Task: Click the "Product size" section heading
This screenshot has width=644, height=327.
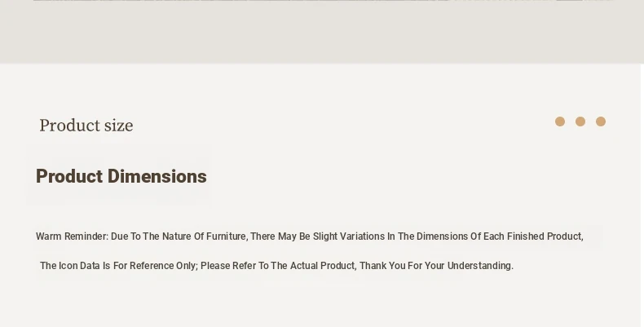Action: (86, 126)
